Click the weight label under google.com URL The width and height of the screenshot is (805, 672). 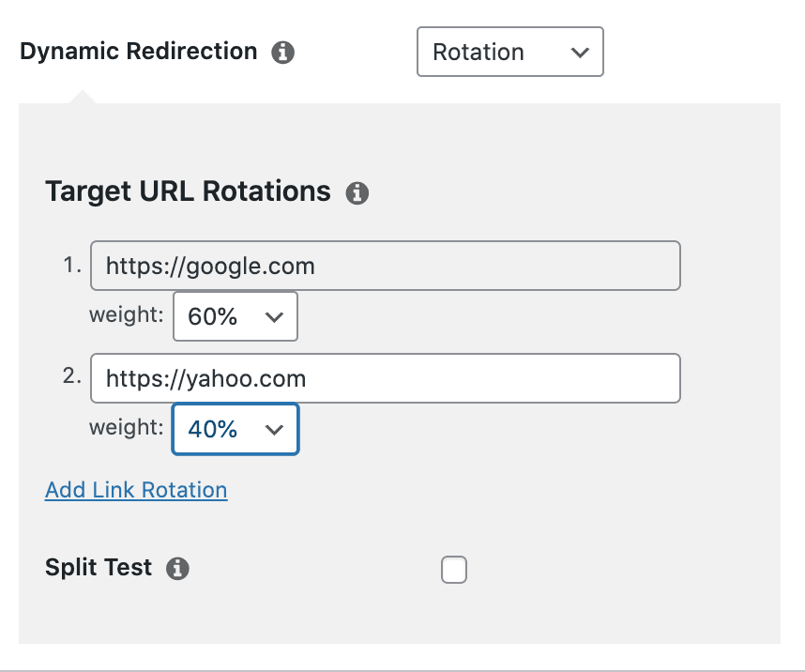pos(127,315)
